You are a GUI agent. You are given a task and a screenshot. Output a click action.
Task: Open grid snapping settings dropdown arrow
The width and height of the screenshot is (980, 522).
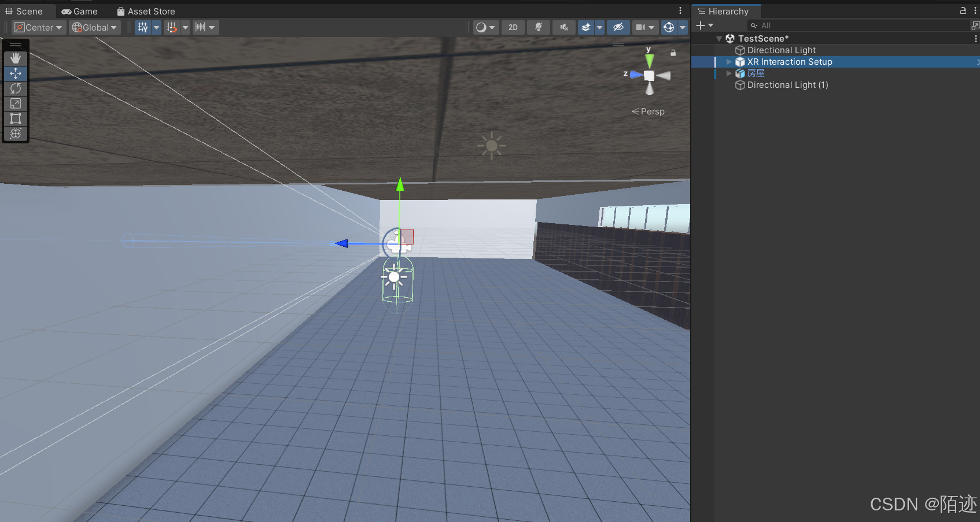186,27
